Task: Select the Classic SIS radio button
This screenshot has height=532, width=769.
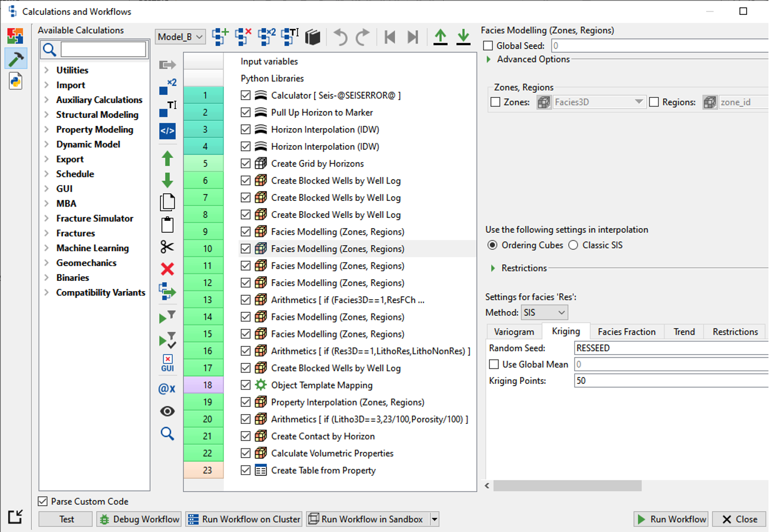Action: (x=573, y=245)
